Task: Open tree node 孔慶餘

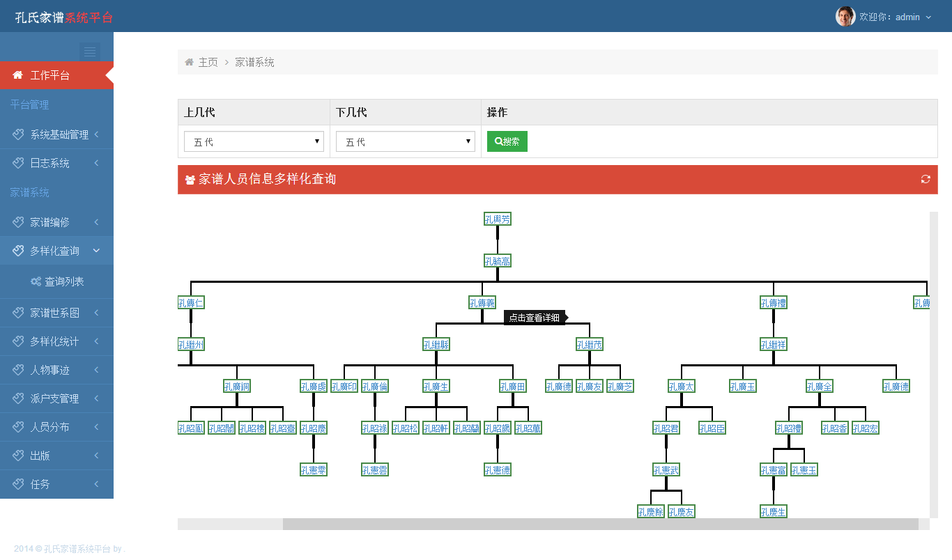Action: 651,512
